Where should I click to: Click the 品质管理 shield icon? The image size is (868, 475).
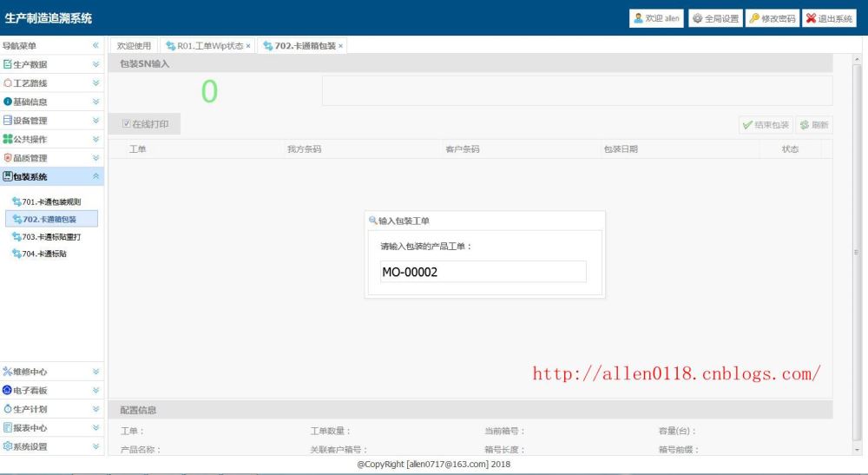[x=7, y=158]
